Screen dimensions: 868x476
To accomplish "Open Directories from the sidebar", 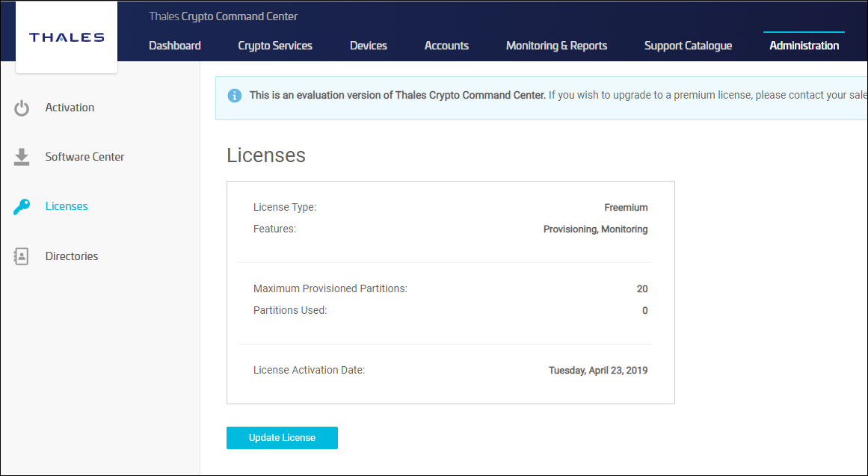I will (x=72, y=256).
